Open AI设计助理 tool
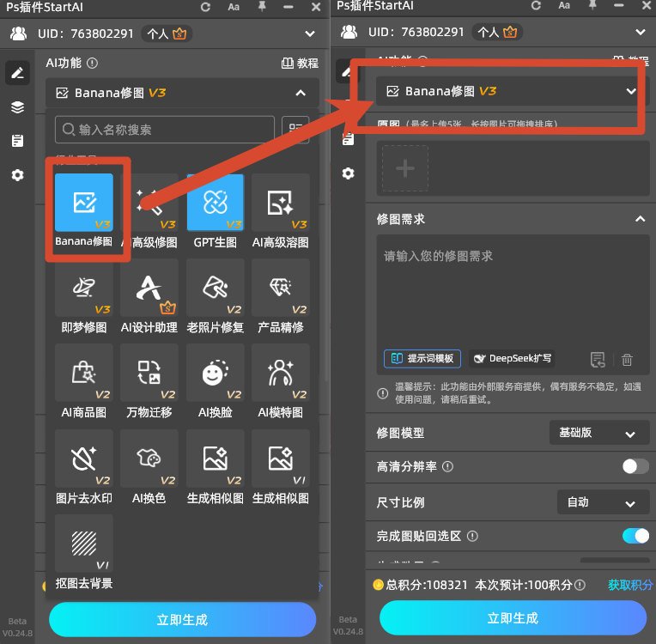Viewport: 656px width, 644px height. click(x=149, y=288)
